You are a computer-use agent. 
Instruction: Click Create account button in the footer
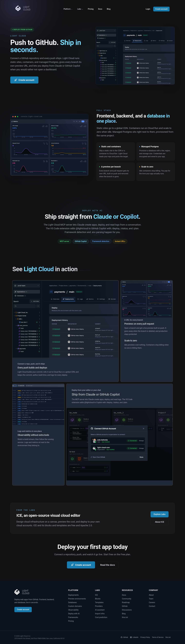23,609
